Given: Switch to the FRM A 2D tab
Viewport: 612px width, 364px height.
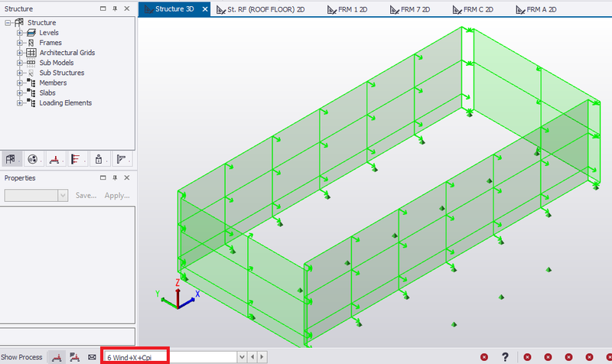Looking at the screenshot, I should (x=536, y=9).
